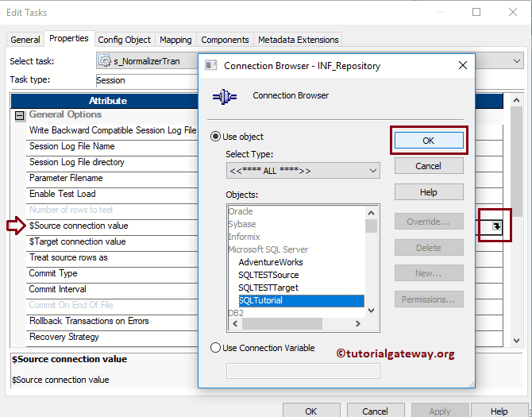The height and width of the screenshot is (417, 532).
Task: Select Commit Type attribute row
Action: pyautogui.click(x=112, y=273)
